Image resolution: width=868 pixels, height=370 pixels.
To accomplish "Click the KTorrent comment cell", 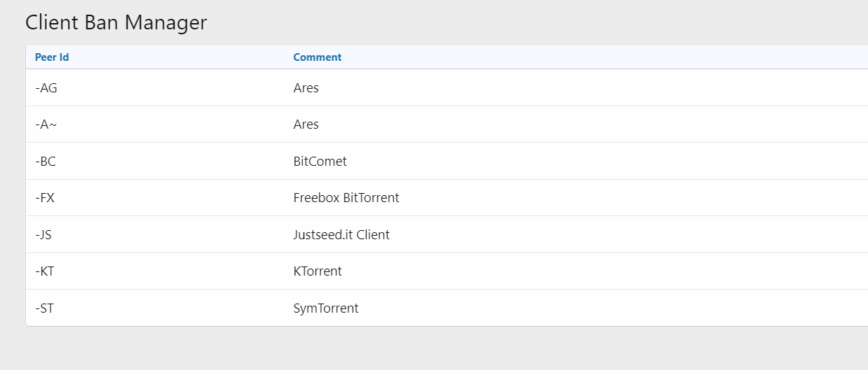I will point(318,271).
